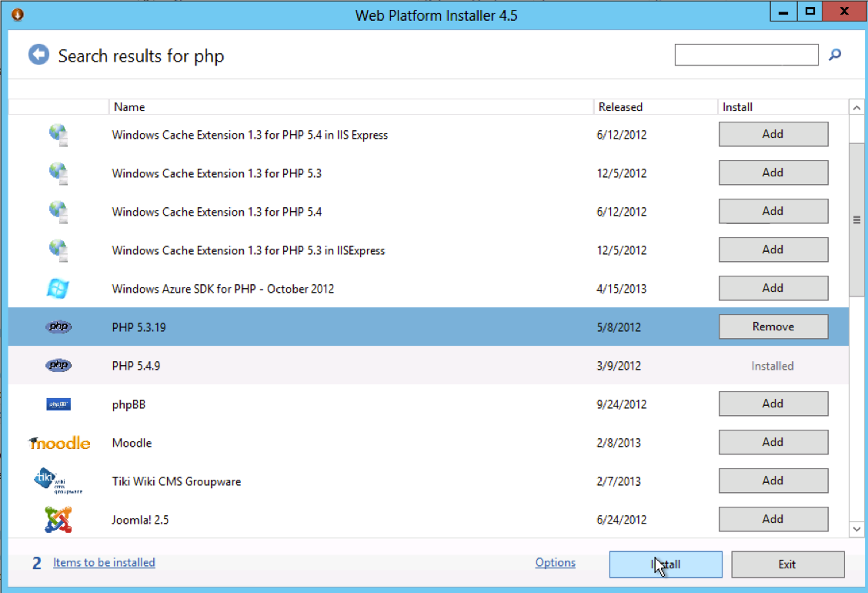Select Tiki Wiki CMS Groupware name
The image size is (868, 593).
click(x=176, y=481)
